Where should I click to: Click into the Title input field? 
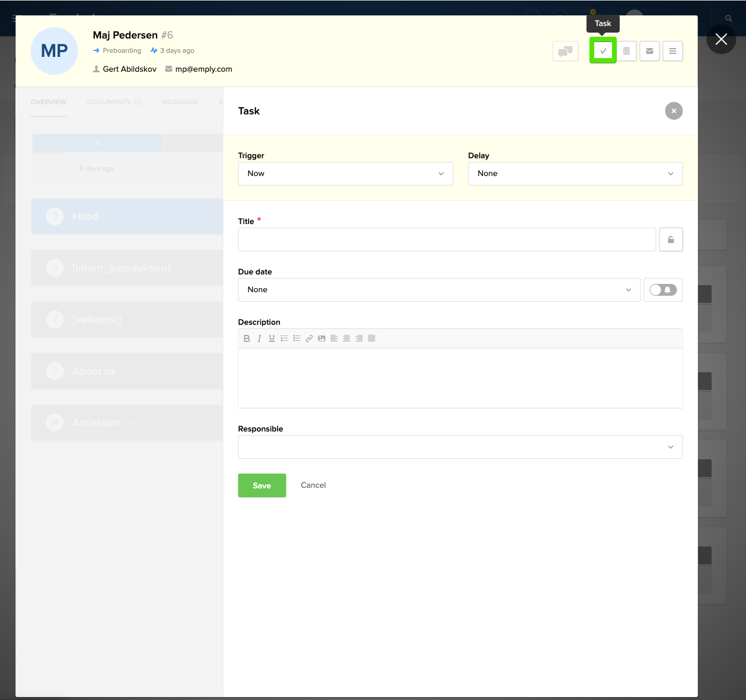tap(447, 239)
